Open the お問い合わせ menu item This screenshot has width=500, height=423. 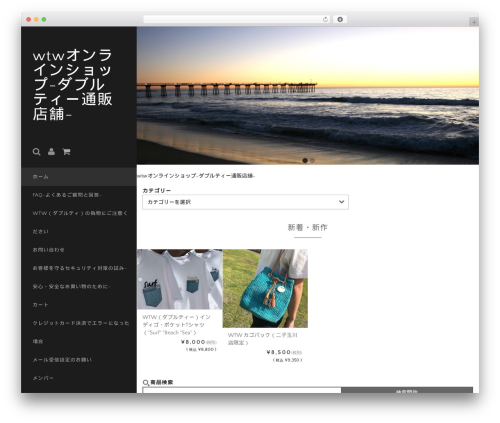49,250
